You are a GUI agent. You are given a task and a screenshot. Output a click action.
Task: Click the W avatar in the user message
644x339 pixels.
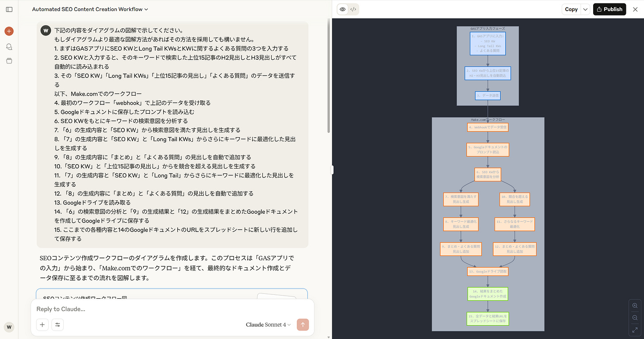(46, 30)
